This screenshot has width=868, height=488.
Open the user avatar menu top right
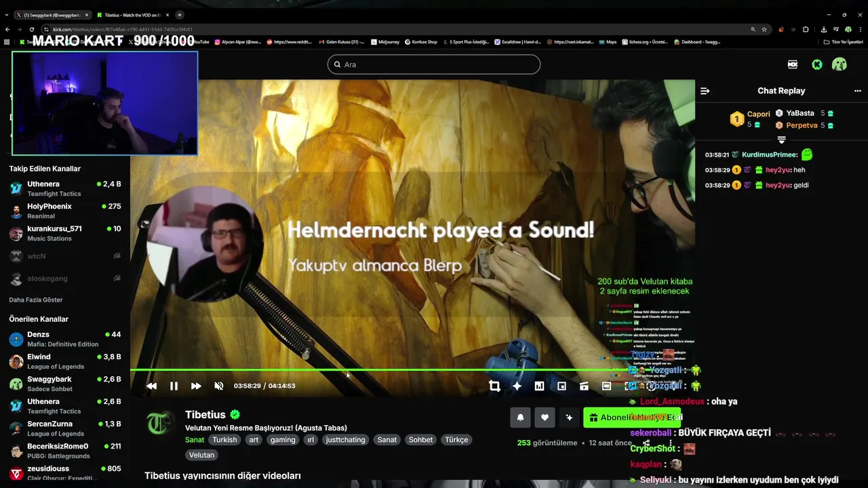point(840,64)
